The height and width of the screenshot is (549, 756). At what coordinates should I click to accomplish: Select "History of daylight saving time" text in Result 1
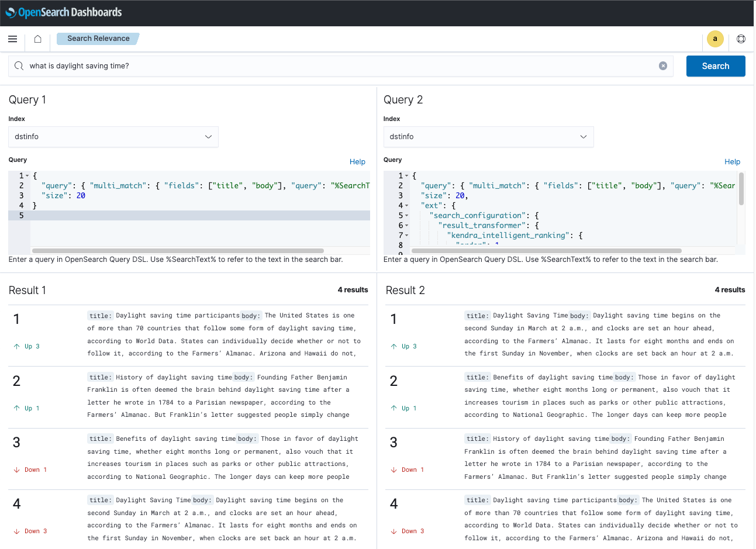(174, 377)
